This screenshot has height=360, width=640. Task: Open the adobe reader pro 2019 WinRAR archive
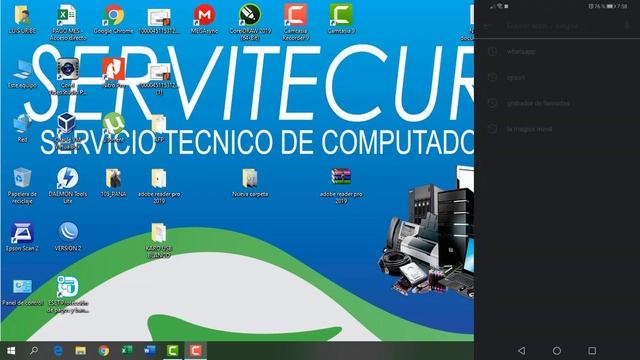[x=341, y=186]
